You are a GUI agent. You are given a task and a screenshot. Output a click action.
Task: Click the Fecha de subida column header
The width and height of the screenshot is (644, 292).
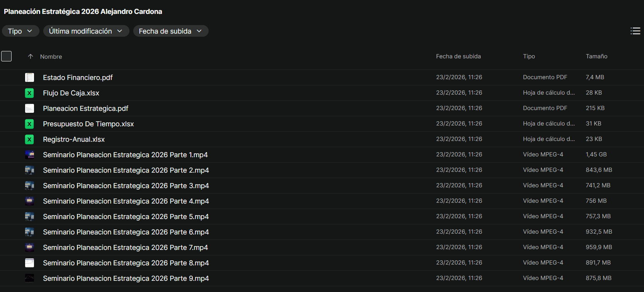[458, 56]
